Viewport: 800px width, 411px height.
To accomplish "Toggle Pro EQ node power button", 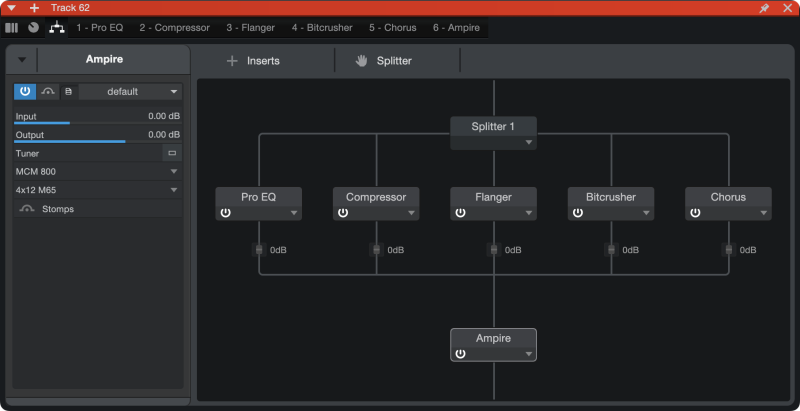I will click(x=226, y=213).
